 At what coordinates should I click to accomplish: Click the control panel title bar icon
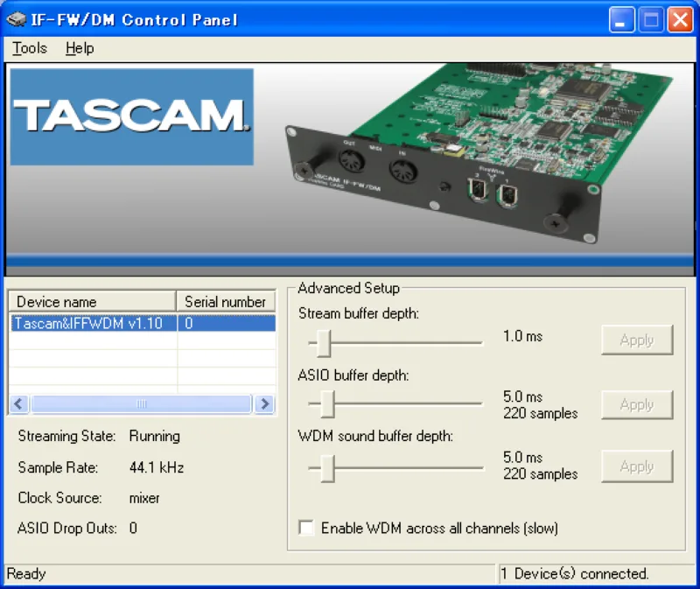16,19
